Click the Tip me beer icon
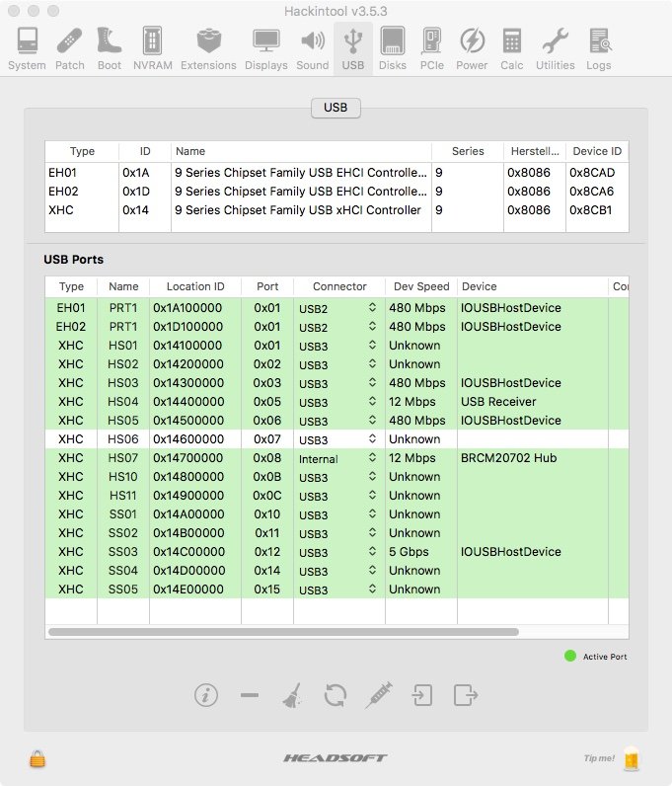 (x=632, y=758)
